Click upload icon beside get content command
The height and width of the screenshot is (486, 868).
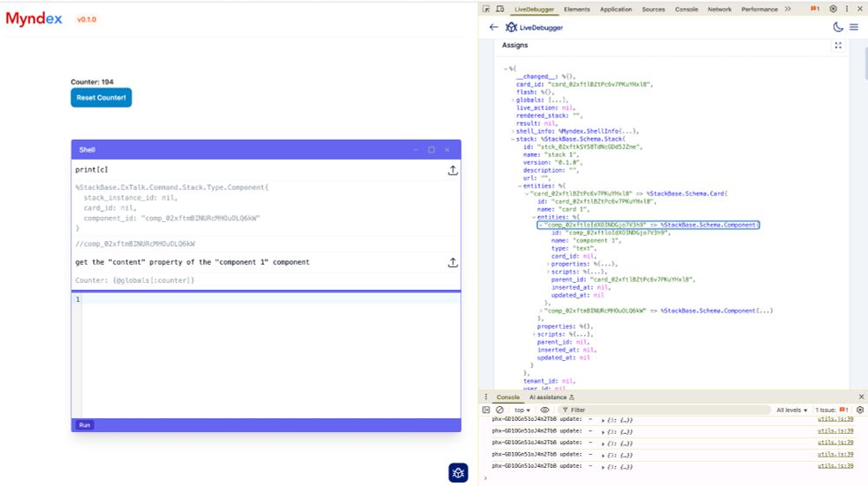[x=453, y=263]
